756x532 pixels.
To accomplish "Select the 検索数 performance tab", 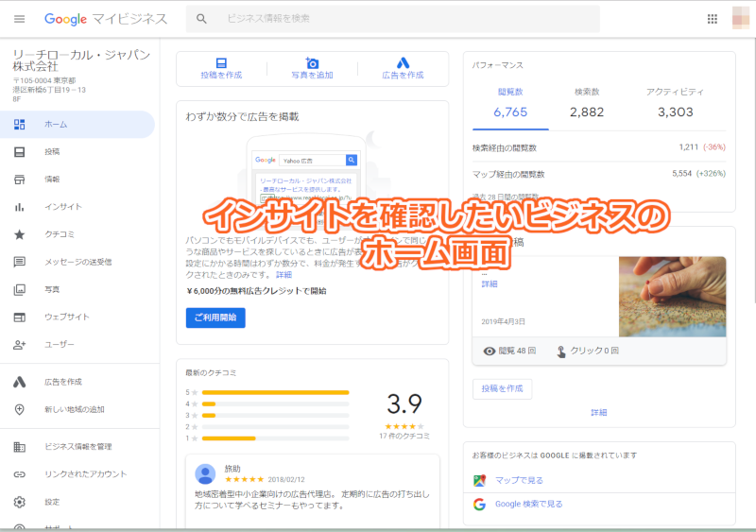I will (587, 103).
